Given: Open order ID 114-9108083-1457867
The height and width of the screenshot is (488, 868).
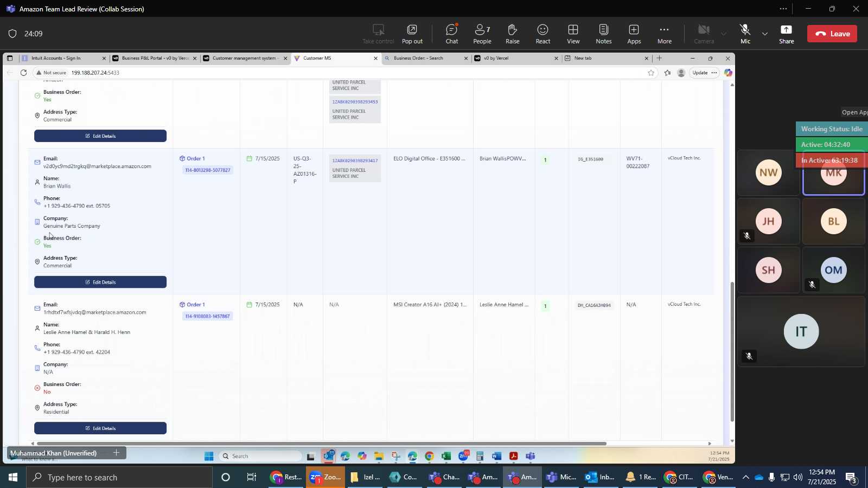Looking at the screenshot, I should (208, 316).
